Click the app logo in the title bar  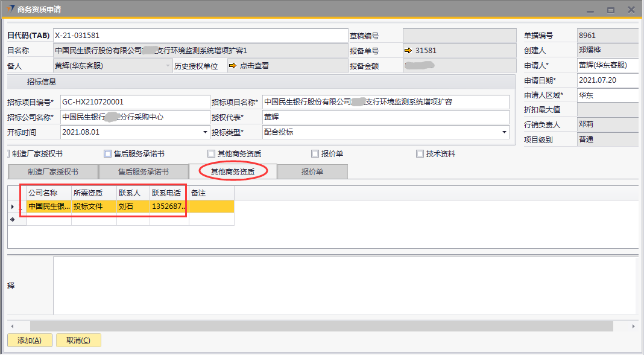[x=10, y=10]
